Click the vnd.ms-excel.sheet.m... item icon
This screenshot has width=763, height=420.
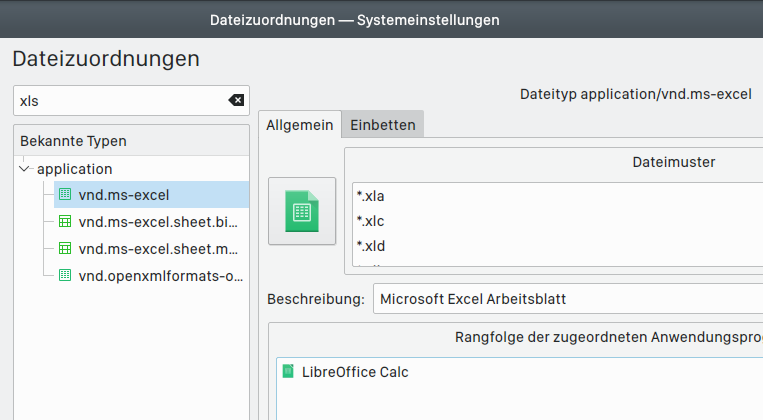(x=65, y=248)
